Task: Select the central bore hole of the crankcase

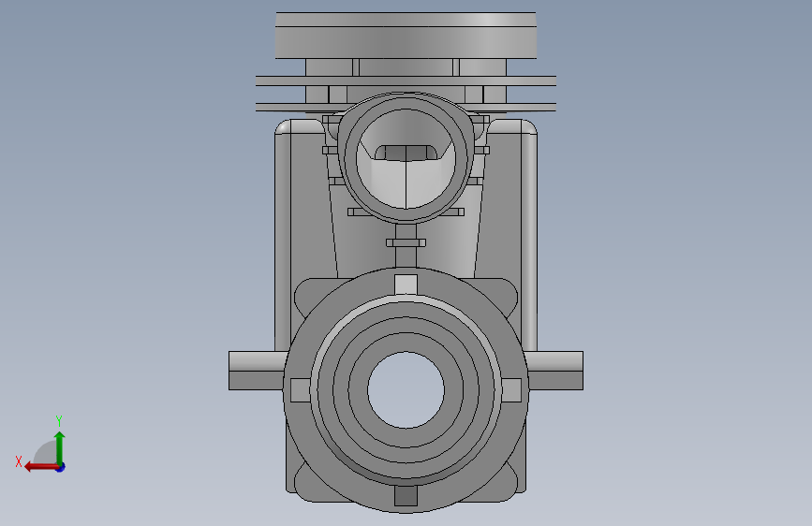Action: tap(406, 390)
